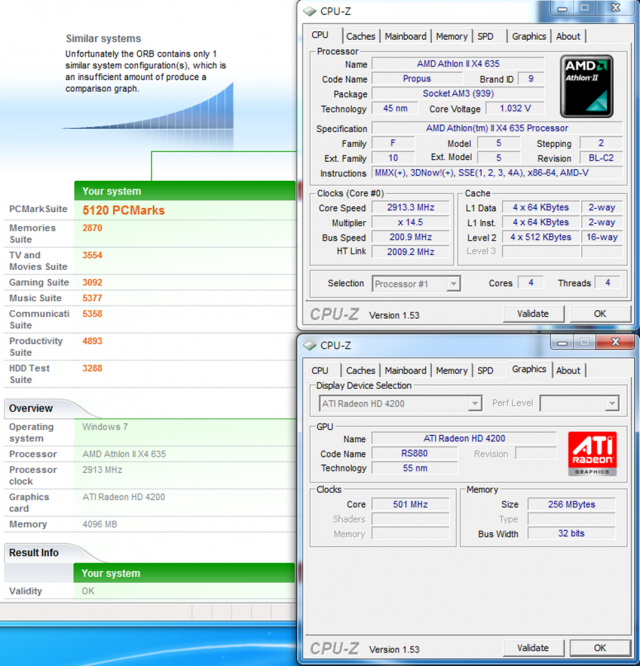640x667 pixels.
Task: Click the Multiplier value x 14.5
Action: pyautogui.click(x=410, y=222)
